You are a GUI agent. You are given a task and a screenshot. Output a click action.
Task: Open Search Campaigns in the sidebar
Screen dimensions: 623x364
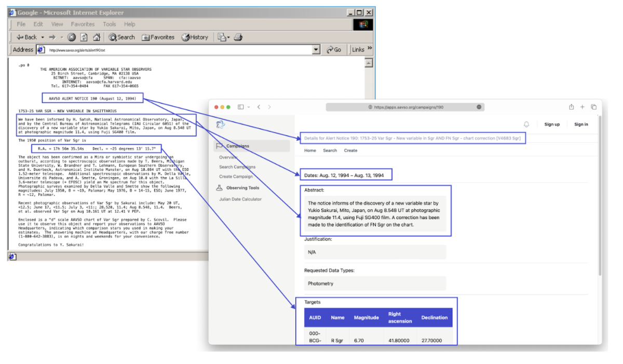pyautogui.click(x=237, y=167)
